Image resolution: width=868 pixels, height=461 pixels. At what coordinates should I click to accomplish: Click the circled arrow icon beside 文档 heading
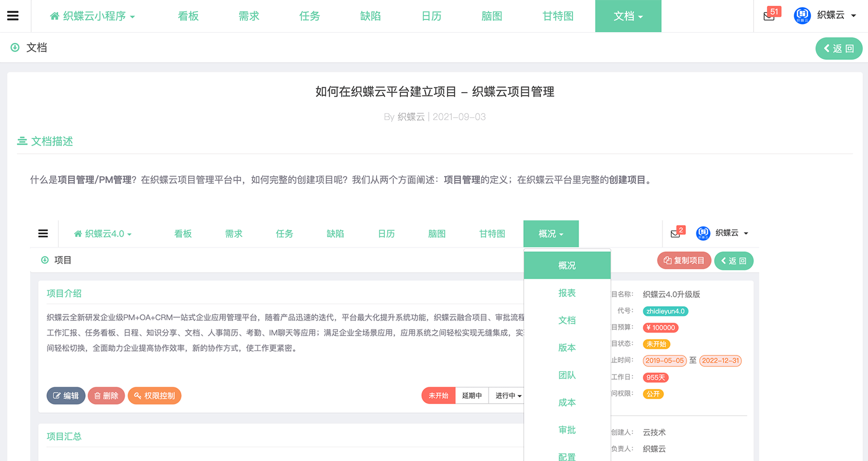coord(15,47)
